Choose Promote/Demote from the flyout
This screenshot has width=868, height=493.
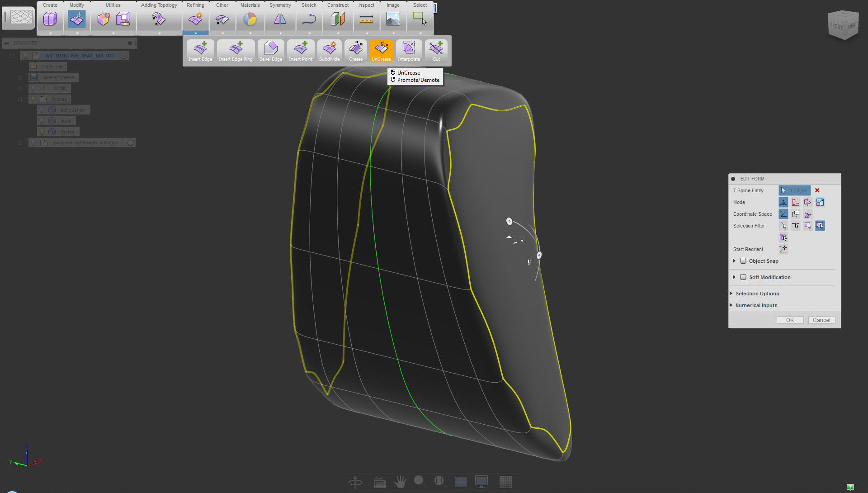(418, 80)
